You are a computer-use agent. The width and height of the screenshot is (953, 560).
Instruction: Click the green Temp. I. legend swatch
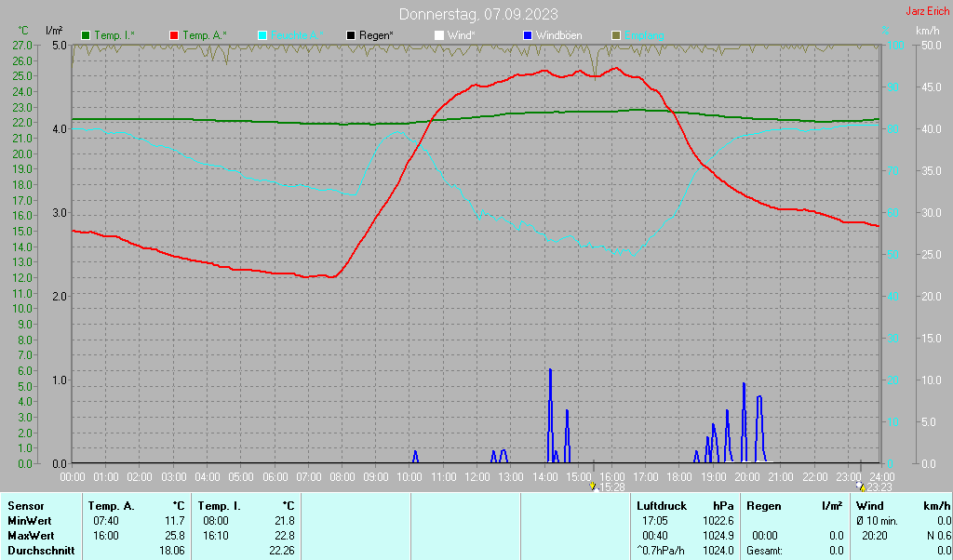(x=86, y=36)
